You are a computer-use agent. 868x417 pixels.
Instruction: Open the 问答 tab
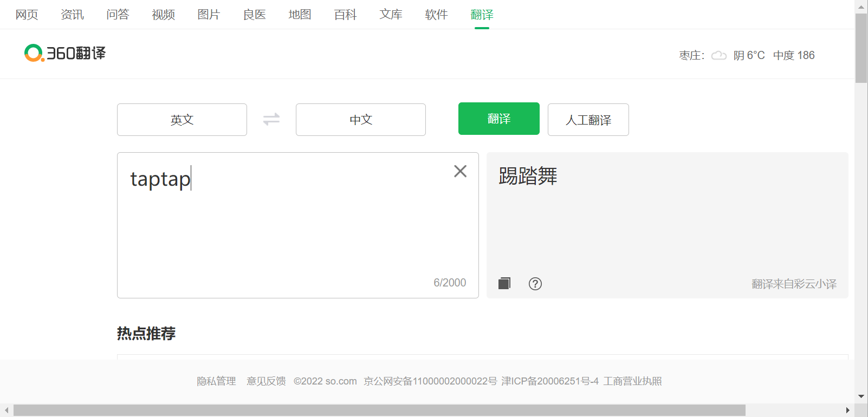point(118,15)
